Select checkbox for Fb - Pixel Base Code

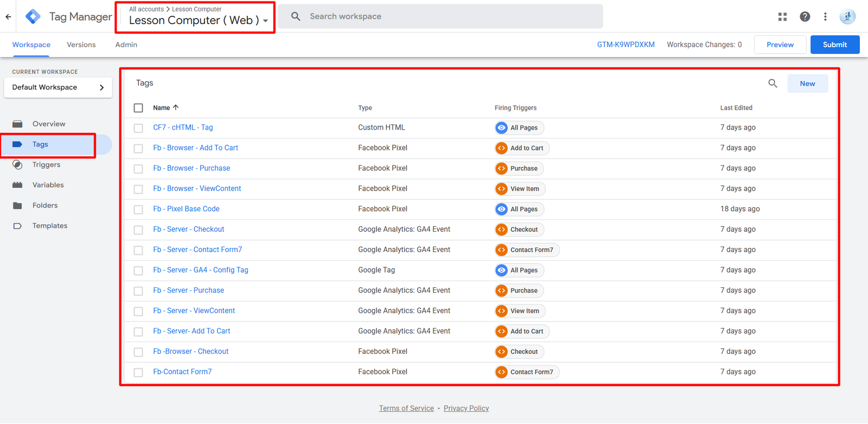(138, 210)
